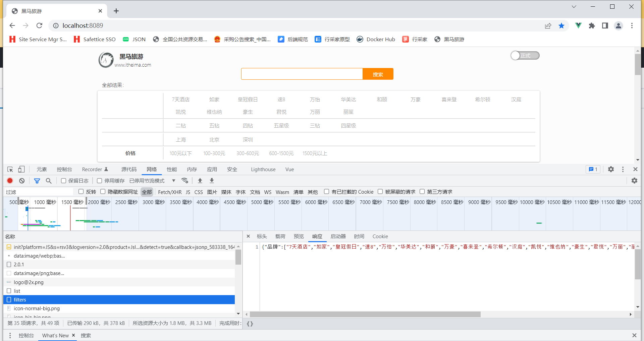Open the Vue devtools extension icon
644x341 pixels.
[x=578, y=25]
